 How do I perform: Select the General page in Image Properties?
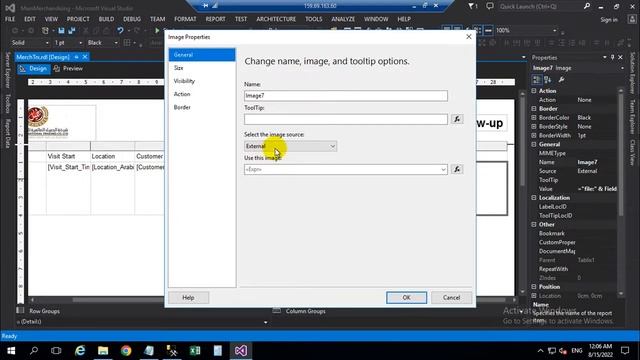coord(202,55)
